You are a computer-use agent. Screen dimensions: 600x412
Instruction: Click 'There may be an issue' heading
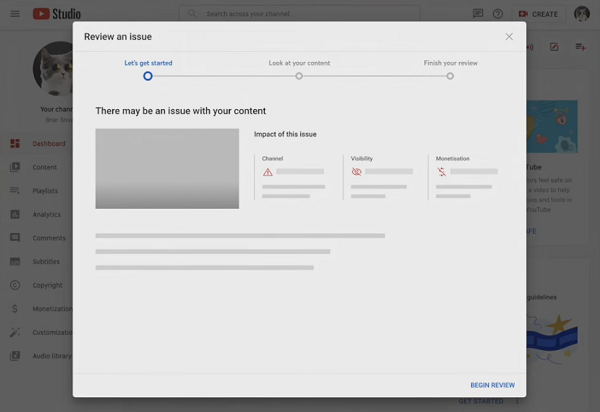pyautogui.click(x=181, y=111)
